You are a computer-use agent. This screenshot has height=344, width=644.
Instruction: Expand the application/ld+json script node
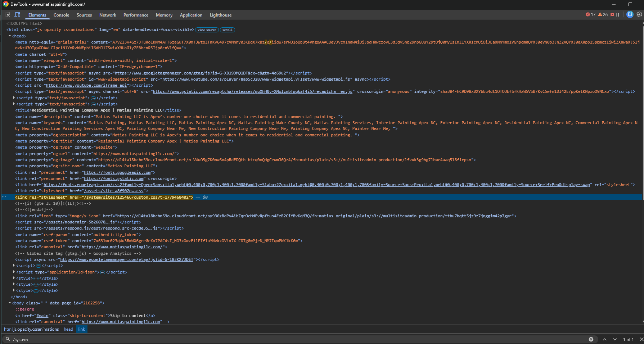14,272
